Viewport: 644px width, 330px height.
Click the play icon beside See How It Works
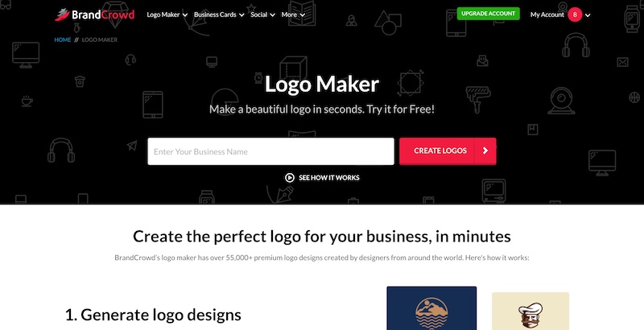pyautogui.click(x=290, y=178)
